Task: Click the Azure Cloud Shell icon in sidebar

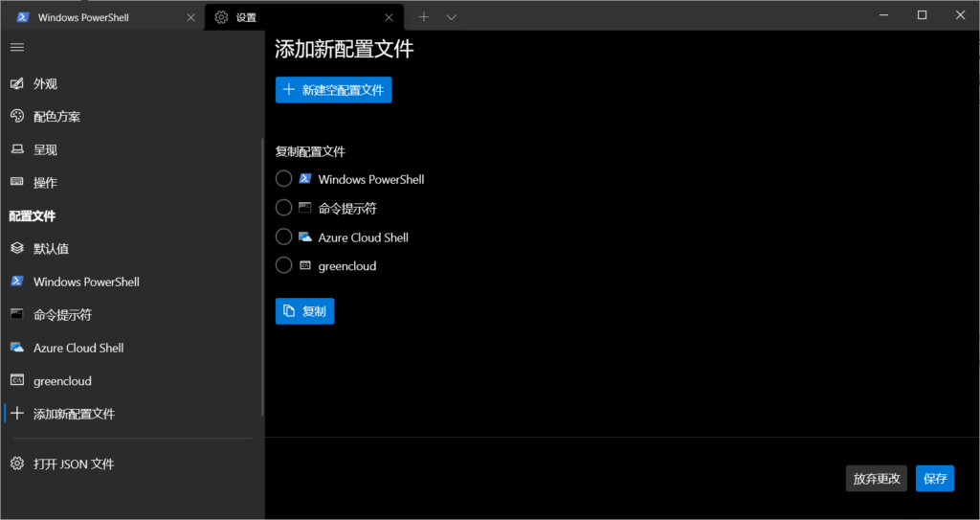Action: click(17, 348)
